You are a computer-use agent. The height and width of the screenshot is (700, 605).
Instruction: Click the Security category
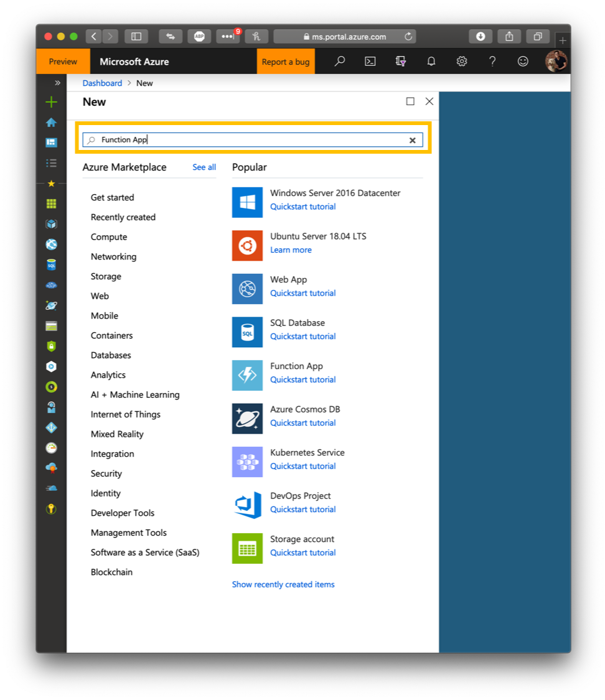click(x=106, y=474)
